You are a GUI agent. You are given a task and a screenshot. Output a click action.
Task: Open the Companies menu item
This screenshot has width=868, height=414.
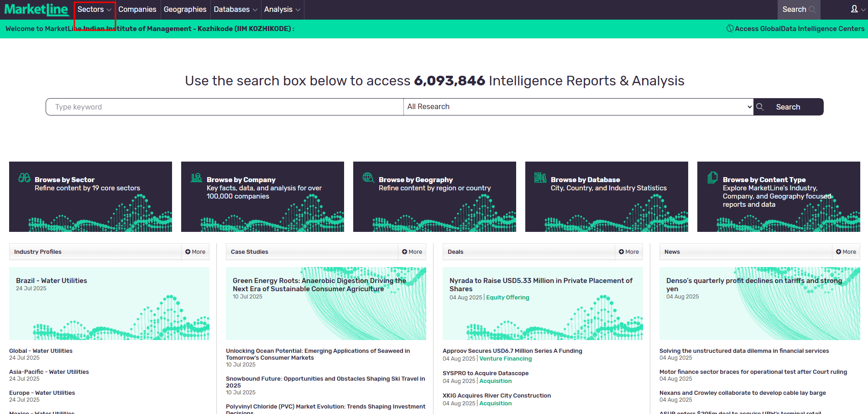(137, 10)
